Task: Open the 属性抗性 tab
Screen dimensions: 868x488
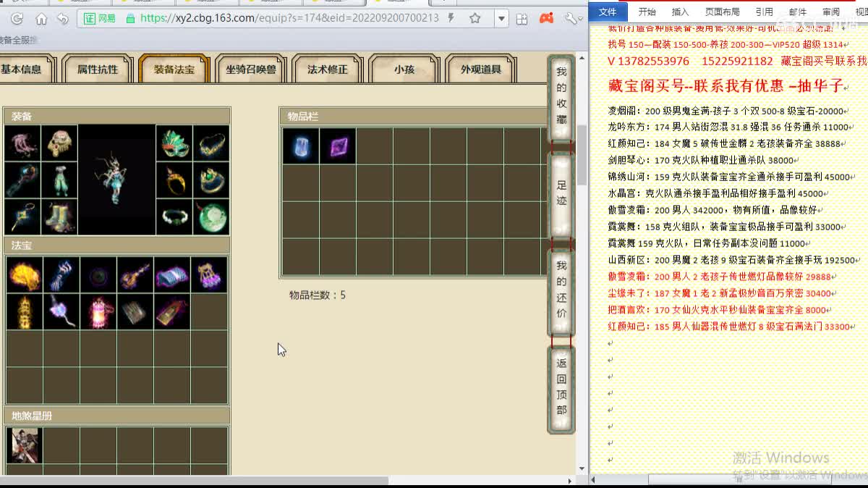Action: [x=98, y=70]
